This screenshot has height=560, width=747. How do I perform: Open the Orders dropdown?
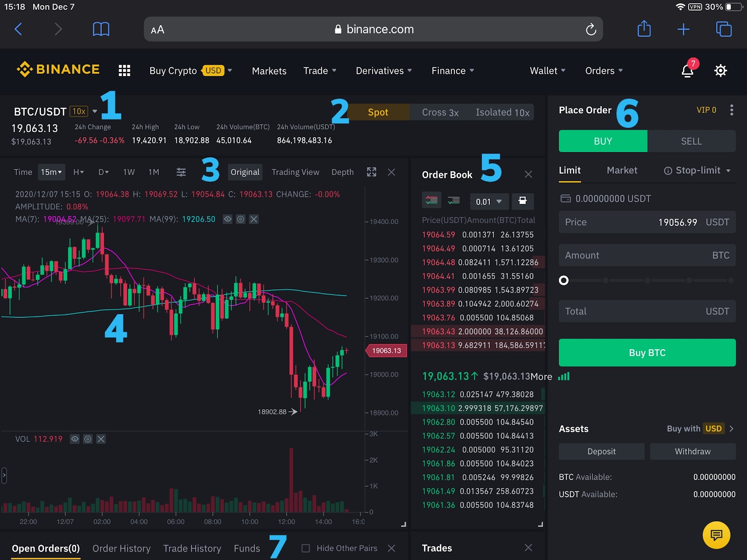pos(604,70)
